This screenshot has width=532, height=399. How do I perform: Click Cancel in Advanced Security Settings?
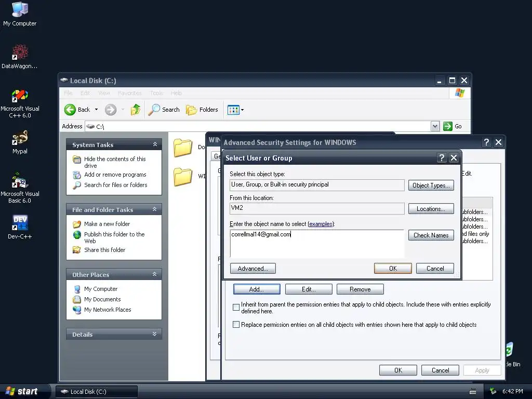pos(440,370)
